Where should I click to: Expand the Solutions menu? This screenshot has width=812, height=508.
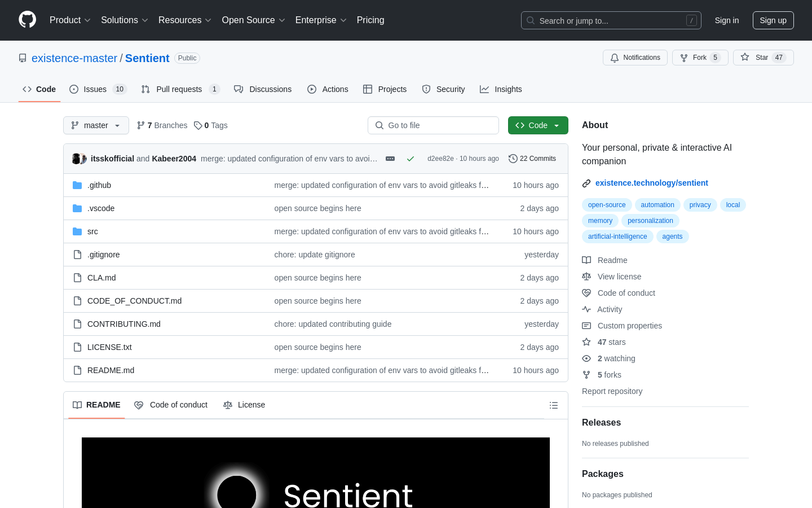coord(125,20)
